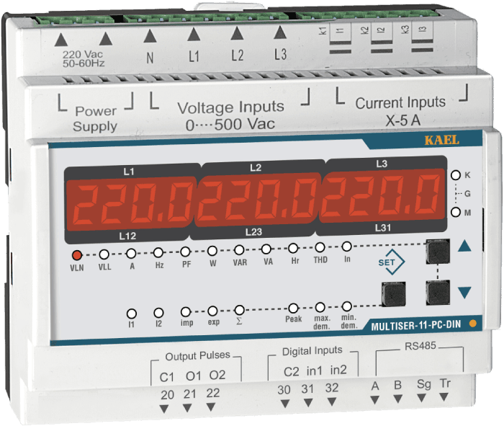504x426 pixels.
Task: Click the '220 Vac 50-60Hz' label
Action: point(84,58)
